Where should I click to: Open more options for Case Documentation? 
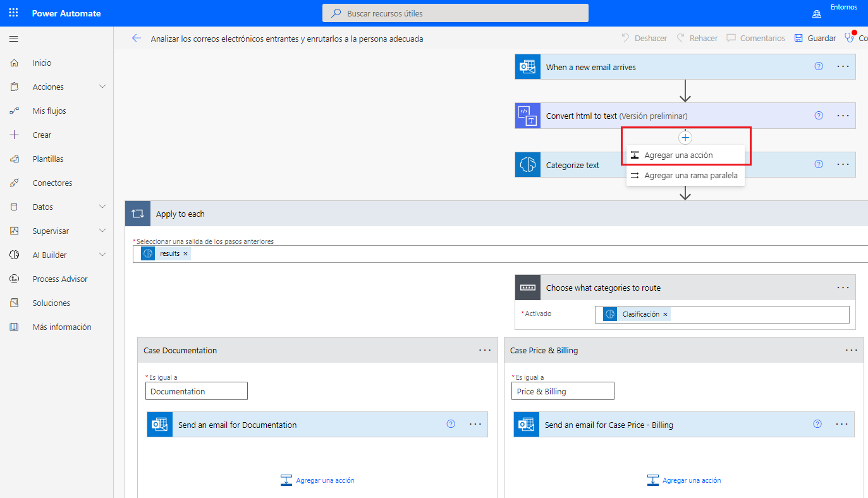click(485, 350)
